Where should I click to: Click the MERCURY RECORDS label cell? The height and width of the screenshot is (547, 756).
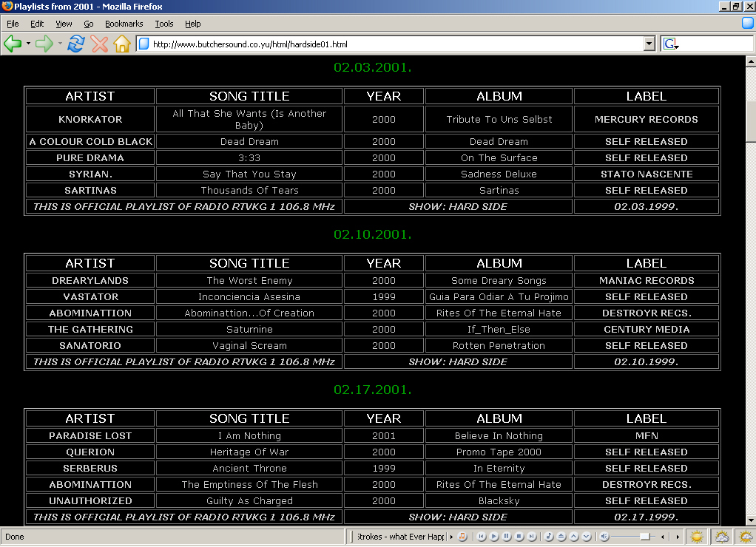pos(646,119)
